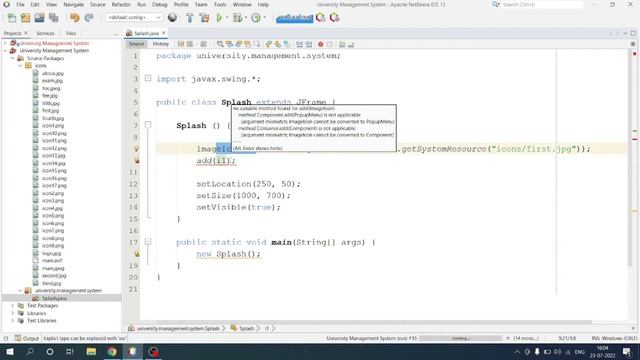
Task: Click the Find Selection magnifier icon in the editor toolbar
Action: point(220,44)
